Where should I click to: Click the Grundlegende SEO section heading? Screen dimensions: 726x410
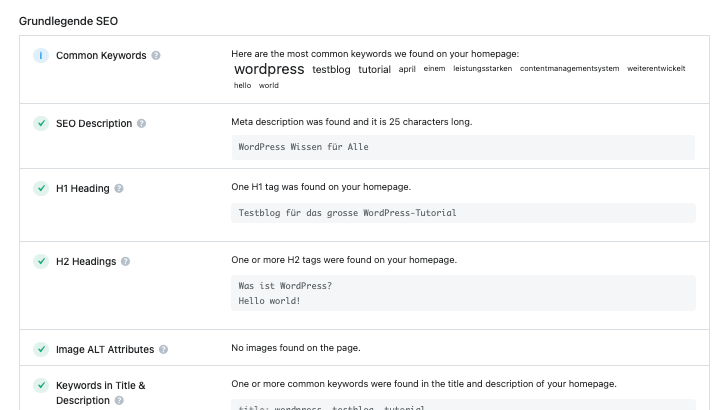coord(69,21)
